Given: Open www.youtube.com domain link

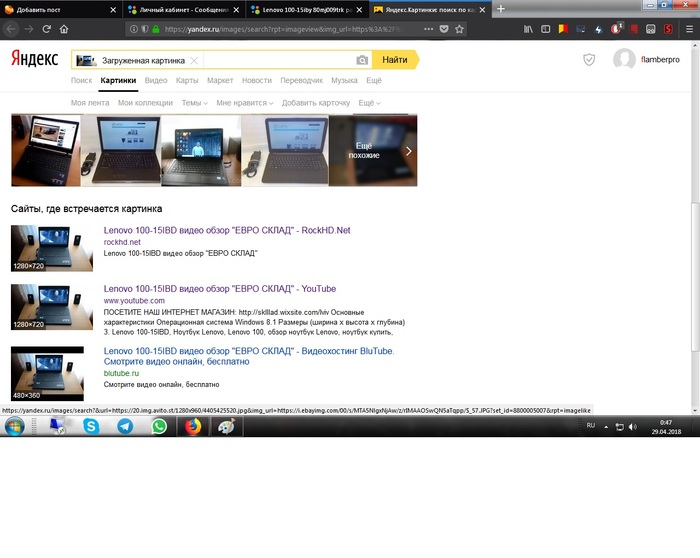Looking at the screenshot, I should (134, 300).
